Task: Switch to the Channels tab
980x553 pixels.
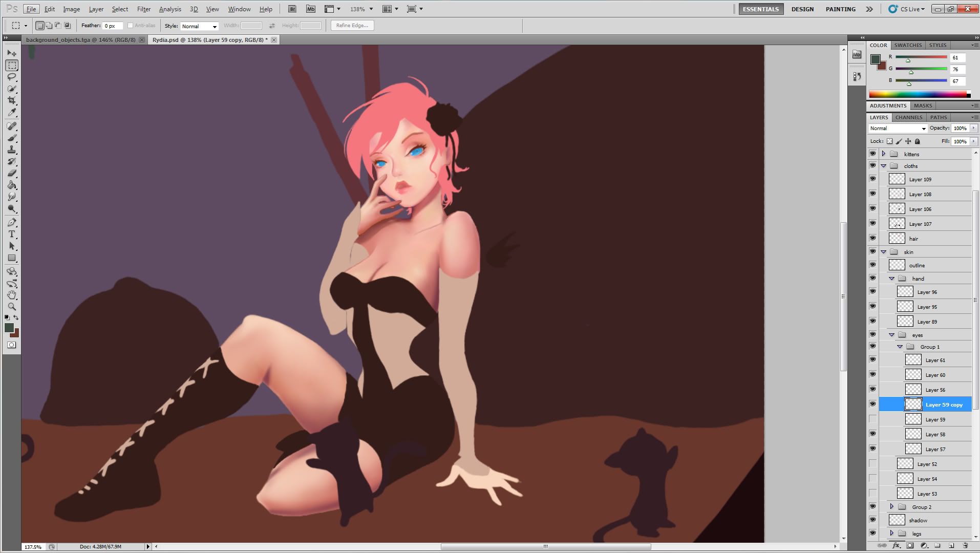Action: coord(909,117)
